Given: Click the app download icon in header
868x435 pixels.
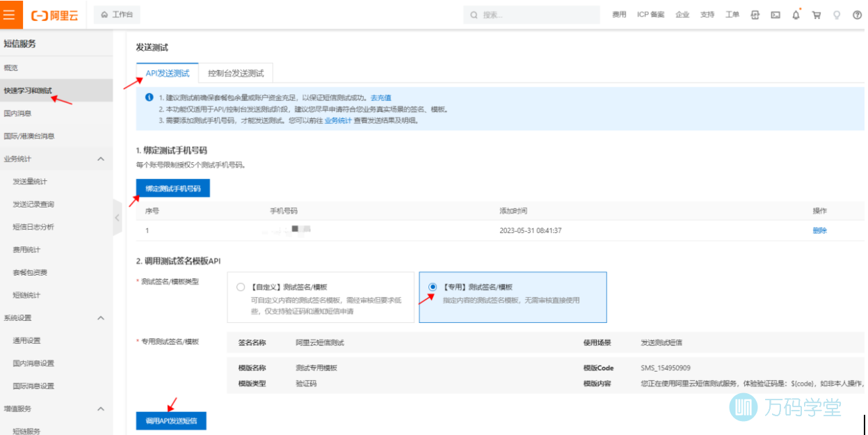Looking at the screenshot, I should coord(755,15).
